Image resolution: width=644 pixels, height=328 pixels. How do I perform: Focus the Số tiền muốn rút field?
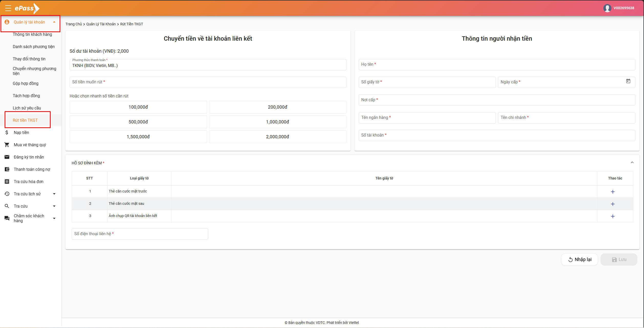point(208,82)
